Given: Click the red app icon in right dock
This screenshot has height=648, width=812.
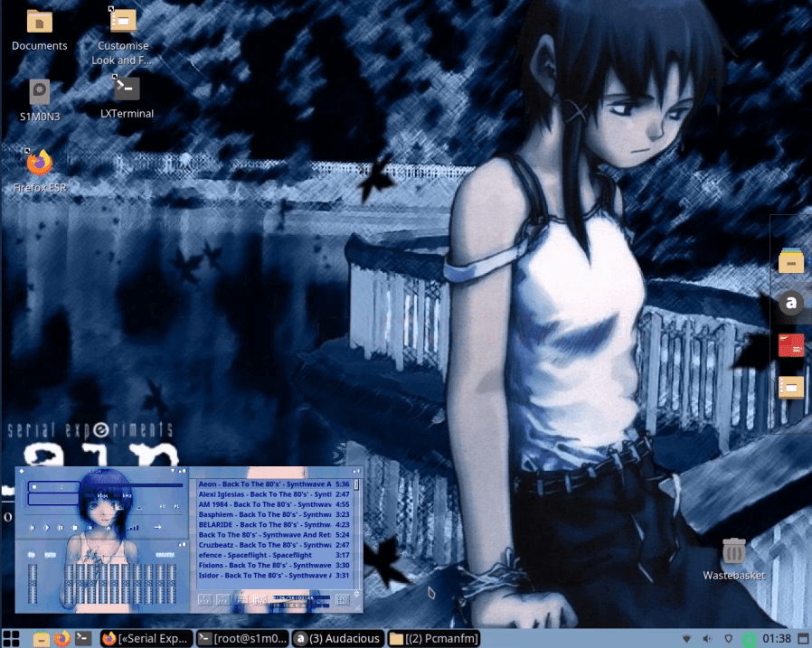Looking at the screenshot, I should pyautogui.click(x=791, y=344).
